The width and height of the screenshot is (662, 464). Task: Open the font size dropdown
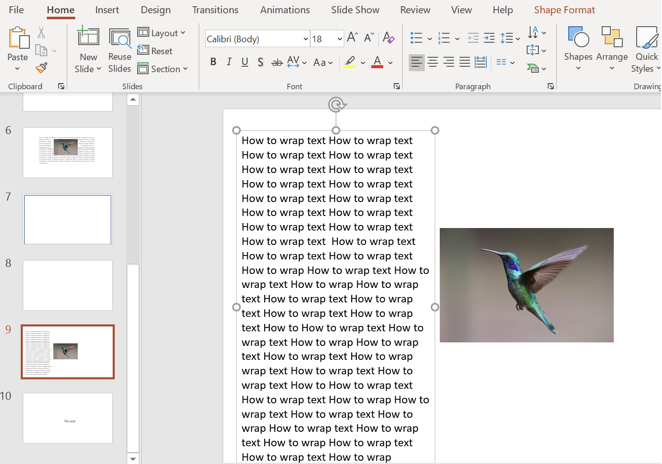coord(339,39)
